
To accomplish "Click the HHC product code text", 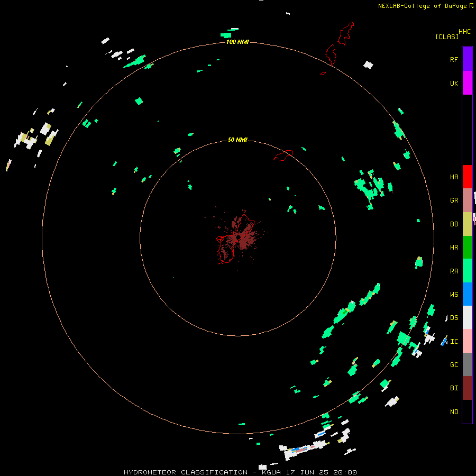I will click(464, 32).
